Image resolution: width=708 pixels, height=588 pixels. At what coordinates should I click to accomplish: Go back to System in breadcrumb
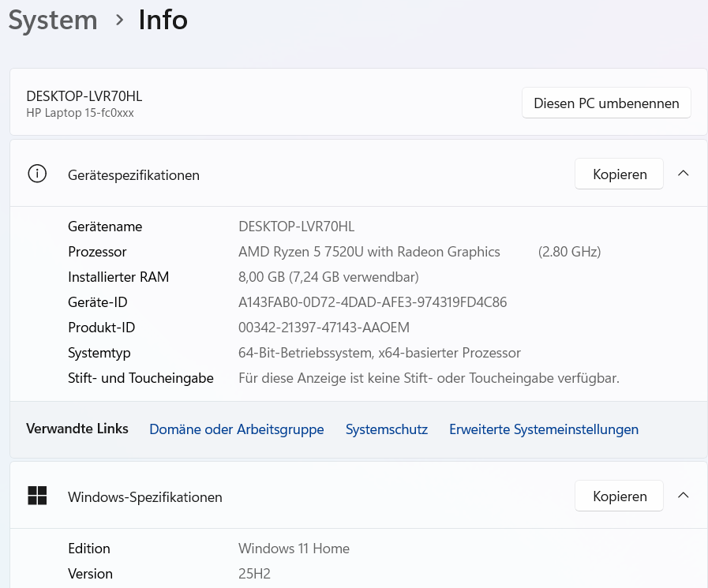[53, 21]
